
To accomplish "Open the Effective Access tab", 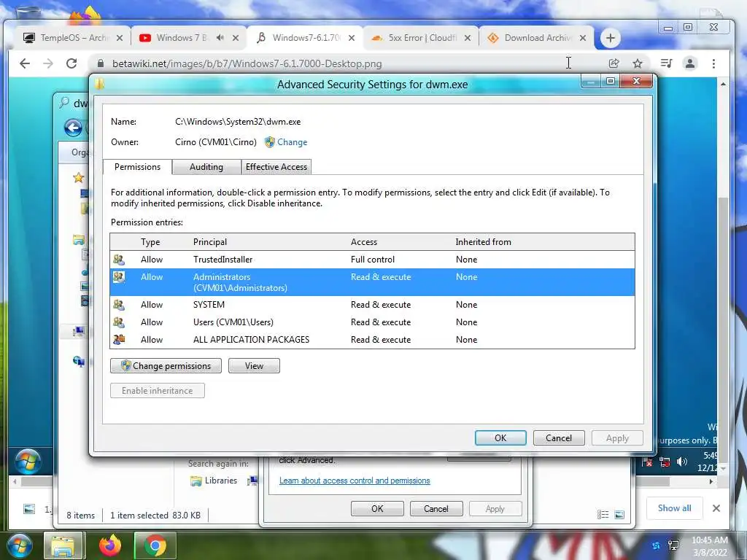I will point(276,167).
